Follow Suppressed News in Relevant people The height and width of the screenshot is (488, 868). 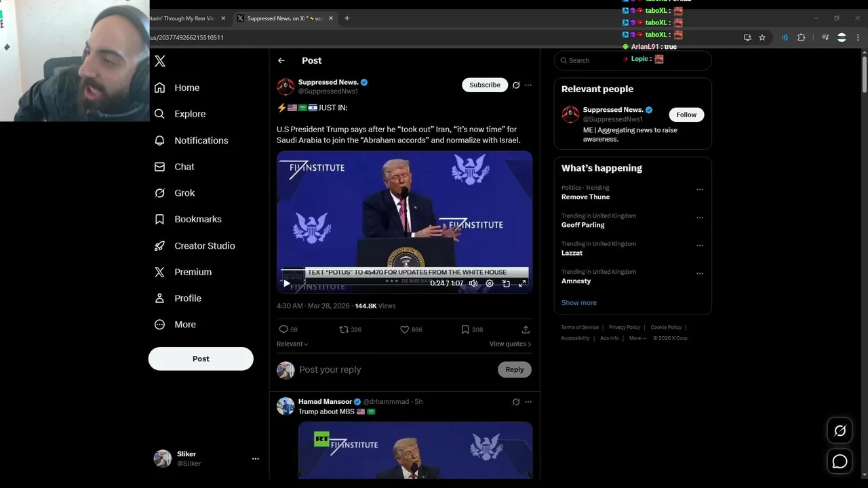click(x=686, y=115)
